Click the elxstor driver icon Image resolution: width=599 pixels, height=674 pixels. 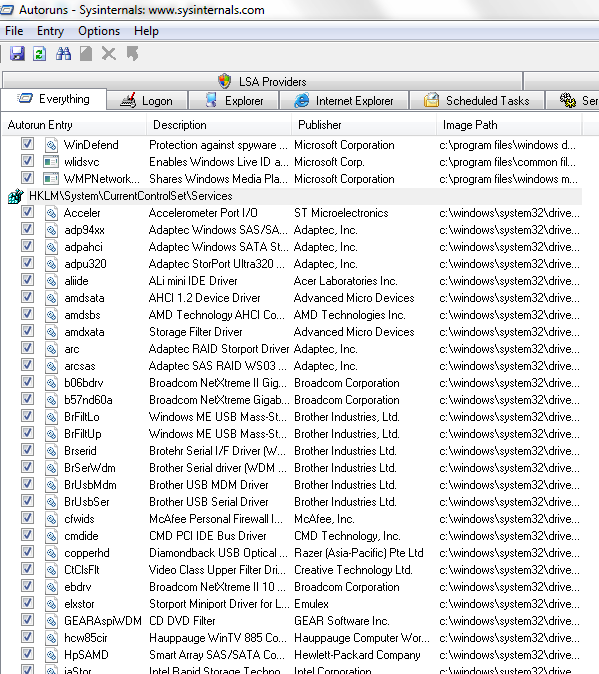[51, 604]
